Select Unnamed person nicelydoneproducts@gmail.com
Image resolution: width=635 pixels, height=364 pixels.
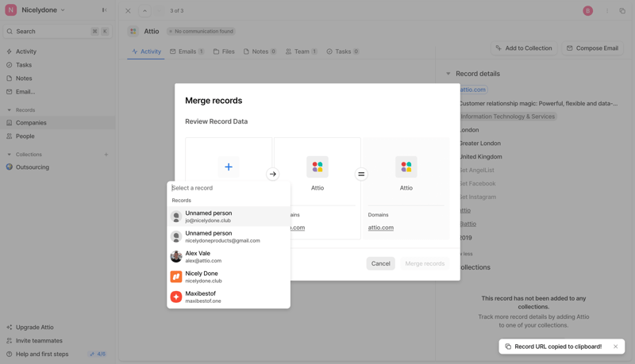coord(229,236)
